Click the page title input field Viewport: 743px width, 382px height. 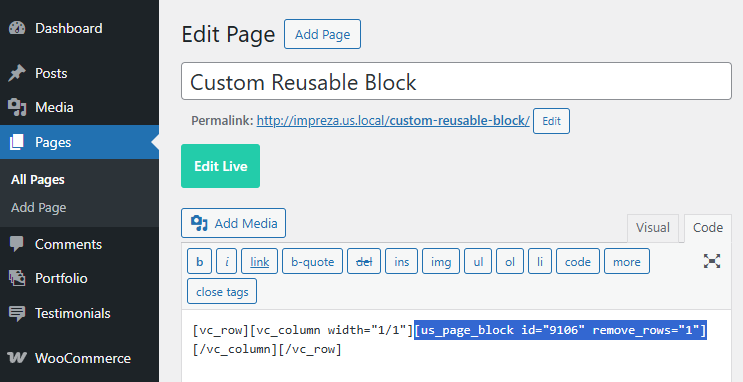[456, 81]
